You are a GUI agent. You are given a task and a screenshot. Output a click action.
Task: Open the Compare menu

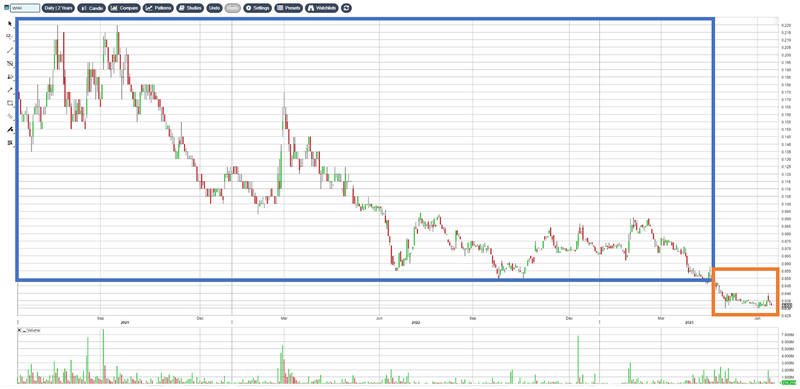pos(124,8)
